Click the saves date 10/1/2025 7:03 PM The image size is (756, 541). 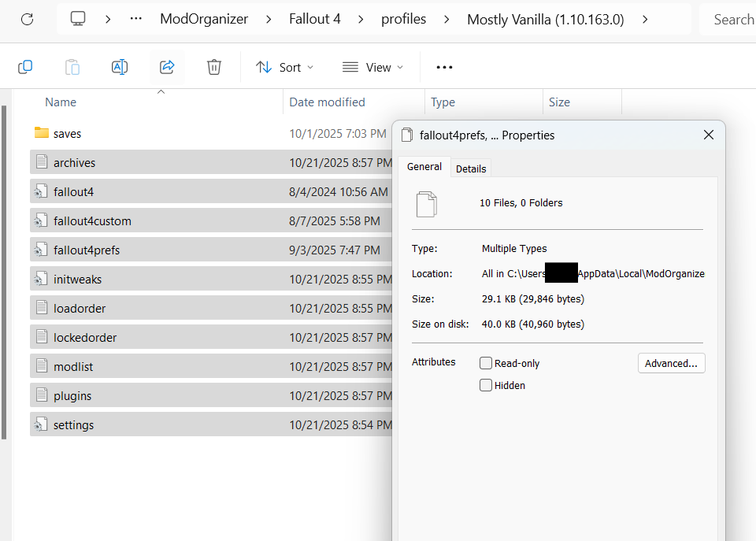click(x=338, y=134)
